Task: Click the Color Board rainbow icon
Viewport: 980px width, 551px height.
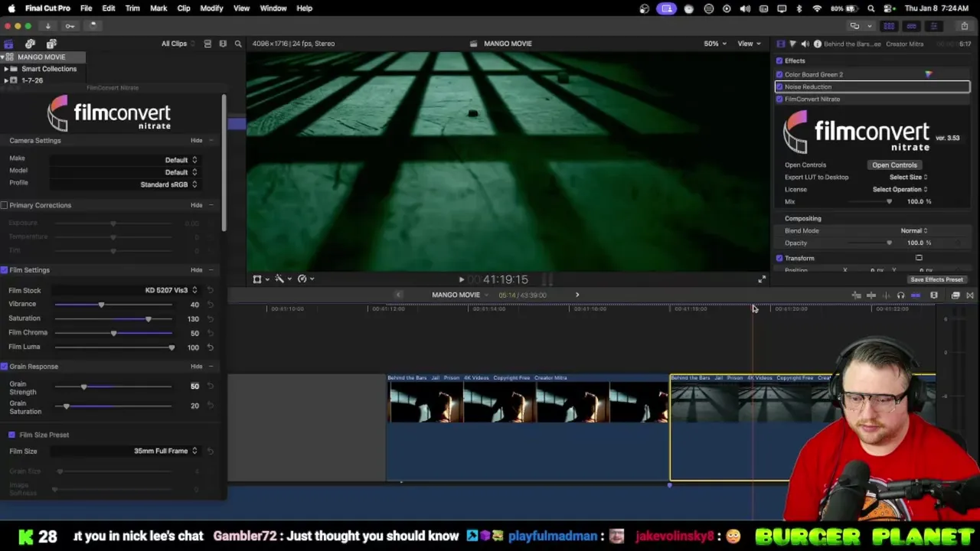Action: click(928, 74)
